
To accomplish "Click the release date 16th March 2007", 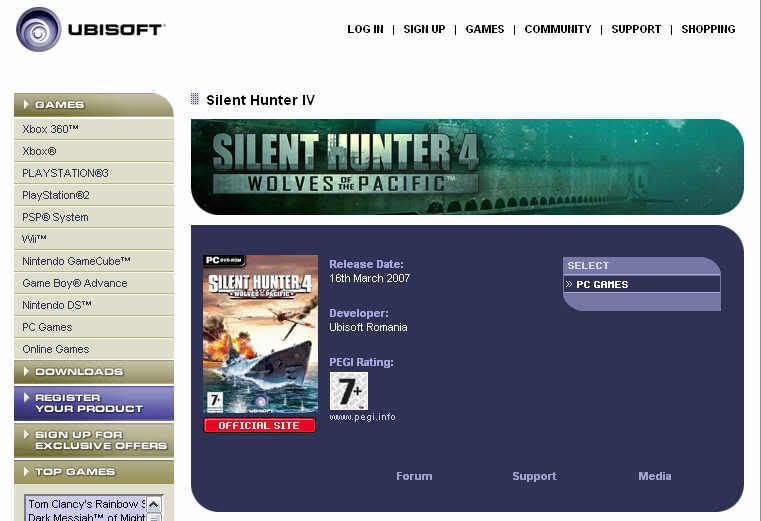I will tap(369, 278).
